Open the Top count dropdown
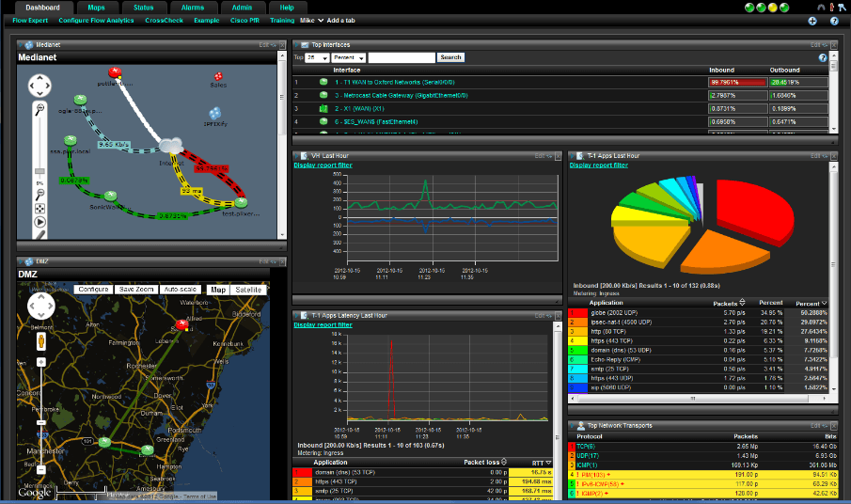 coord(317,57)
